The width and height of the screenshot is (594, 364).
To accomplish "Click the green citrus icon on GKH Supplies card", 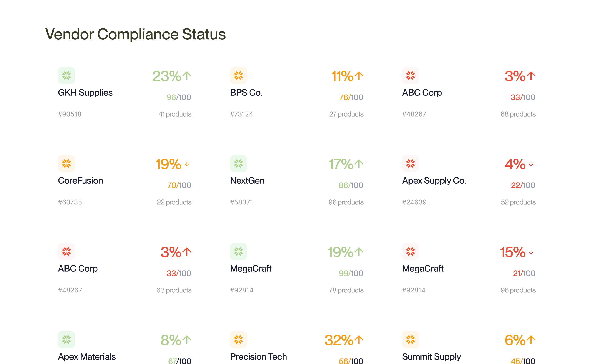I will (x=66, y=75).
